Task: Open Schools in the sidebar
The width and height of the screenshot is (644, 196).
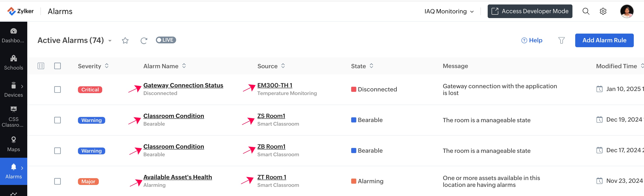Action: point(13,62)
